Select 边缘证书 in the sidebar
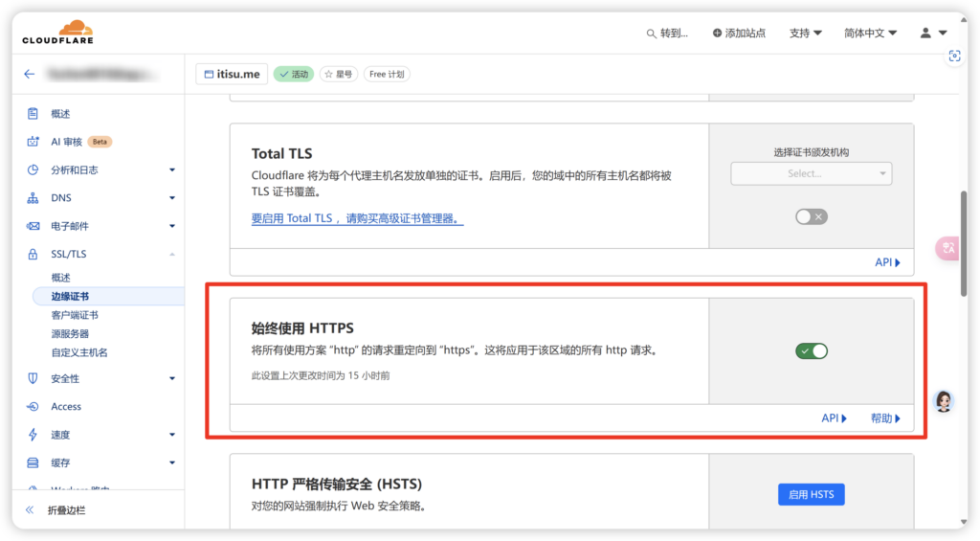The image size is (980, 541). point(109,296)
